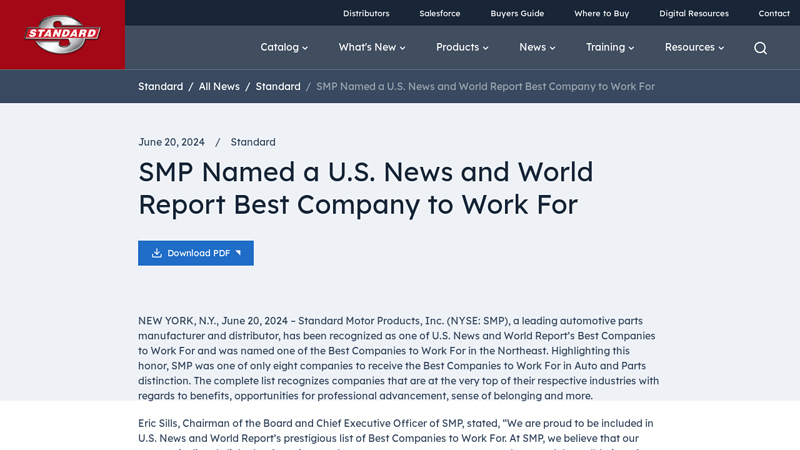Click the article headline SMP Named a U.S. News
This screenshot has height=450, width=800.
(x=366, y=188)
